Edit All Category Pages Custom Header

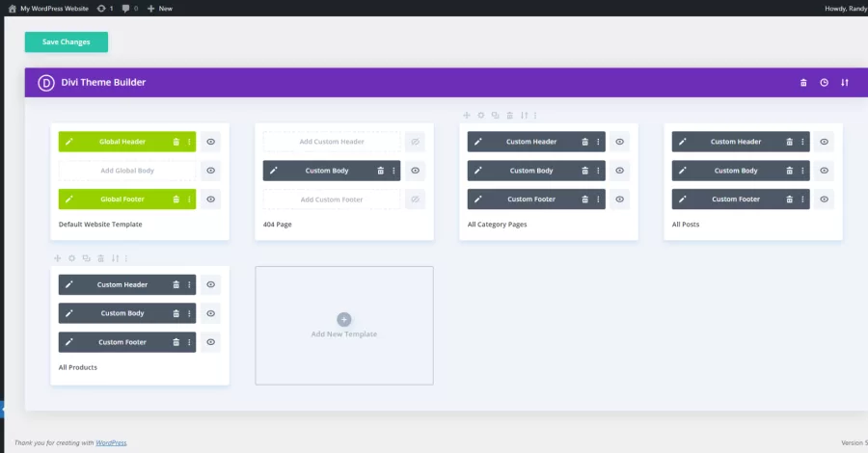pos(478,142)
